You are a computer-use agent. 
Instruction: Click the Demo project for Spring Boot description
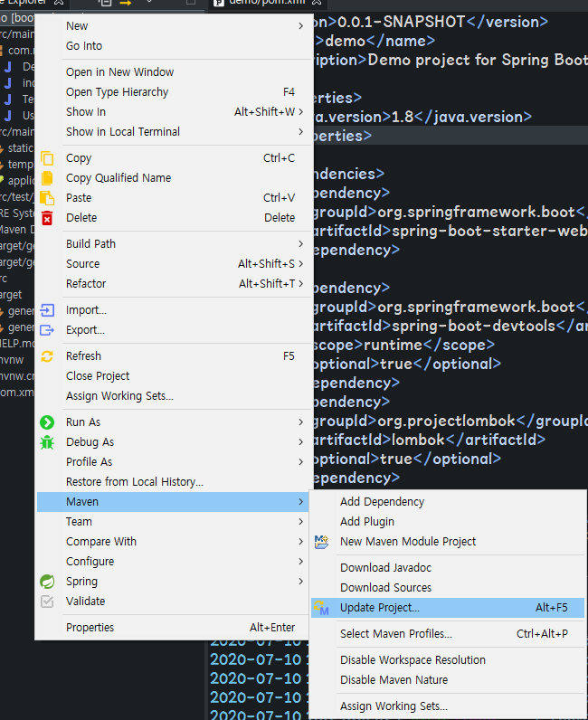click(478, 61)
